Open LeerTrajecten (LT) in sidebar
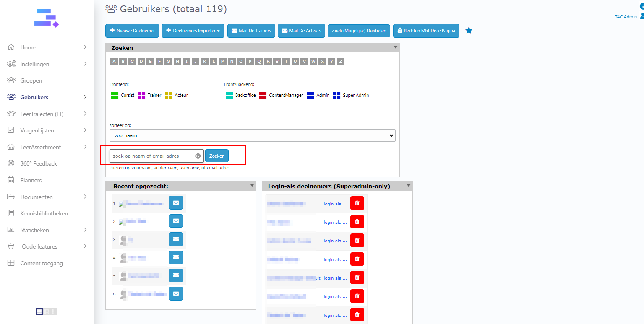 (x=42, y=114)
